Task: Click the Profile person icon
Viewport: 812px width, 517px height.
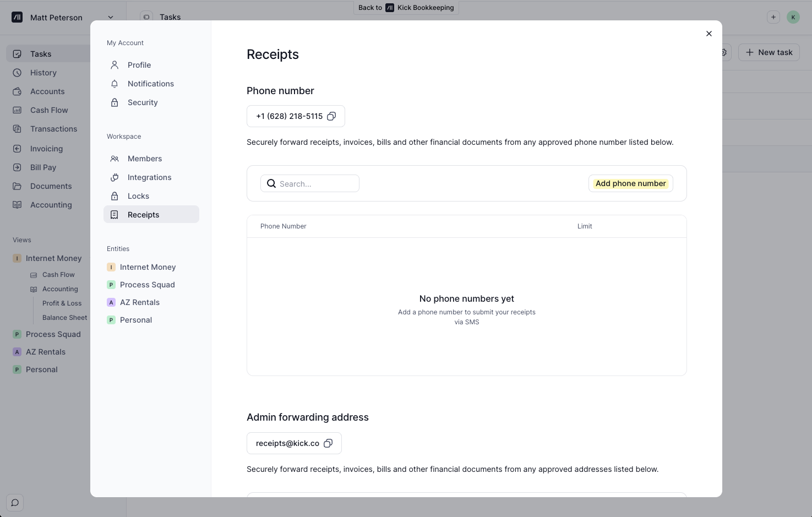Action: (x=115, y=65)
